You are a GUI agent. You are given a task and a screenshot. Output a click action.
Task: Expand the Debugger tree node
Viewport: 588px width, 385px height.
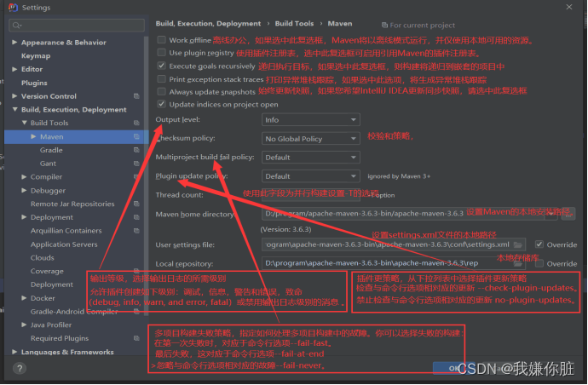click(25, 191)
